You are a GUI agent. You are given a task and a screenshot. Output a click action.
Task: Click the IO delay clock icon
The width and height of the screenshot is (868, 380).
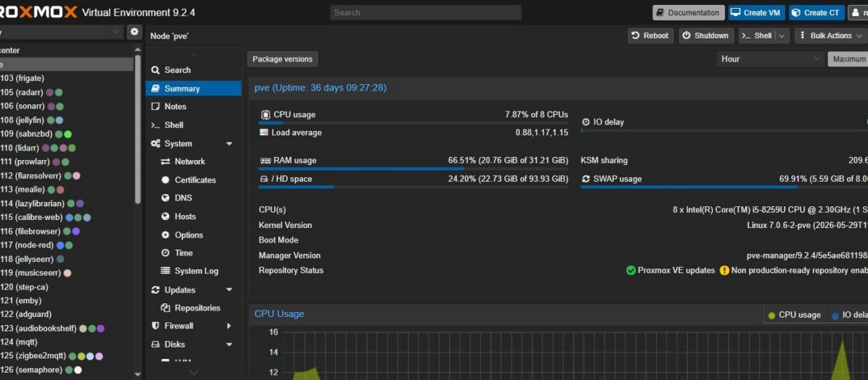[x=586, y=122]
